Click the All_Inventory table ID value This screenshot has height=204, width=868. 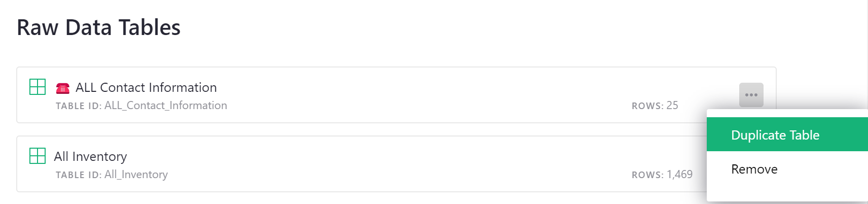click(x=136, y=175)
